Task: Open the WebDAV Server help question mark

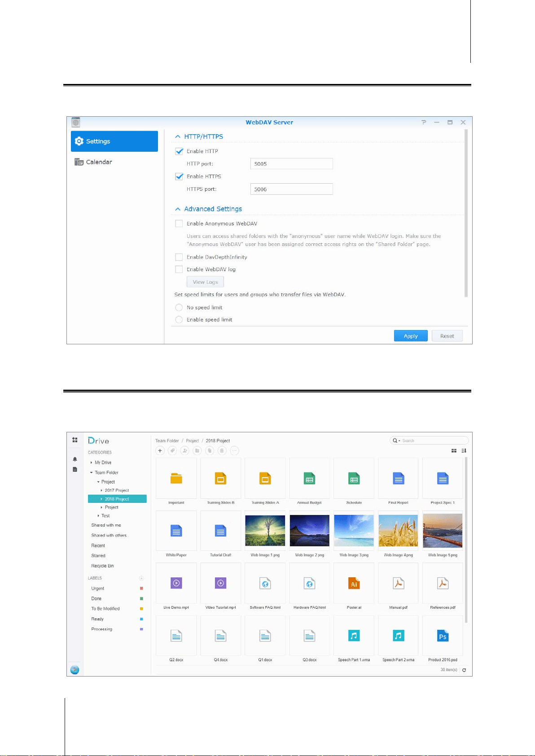Action: coord(424,122)
